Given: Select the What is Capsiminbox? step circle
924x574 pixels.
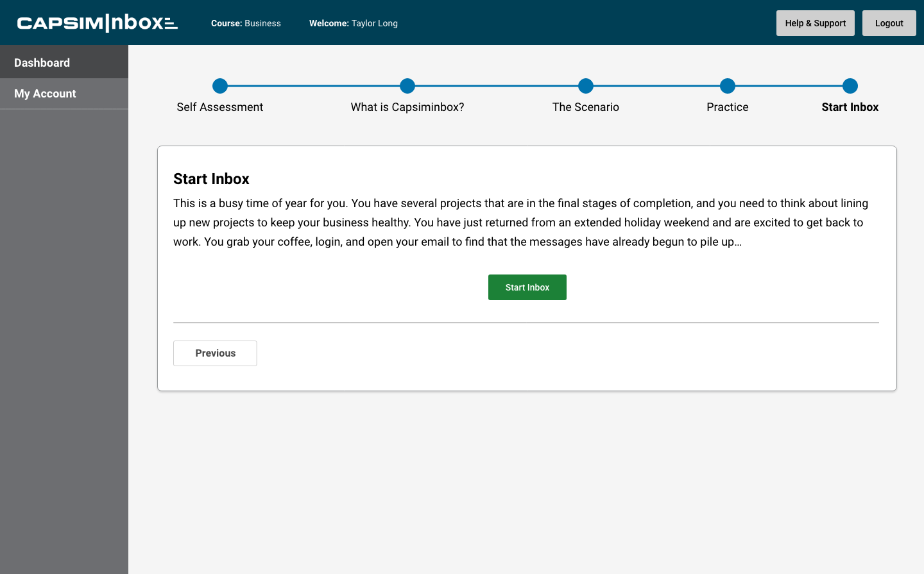Looking at the screenshot, I should pos(407,86).
